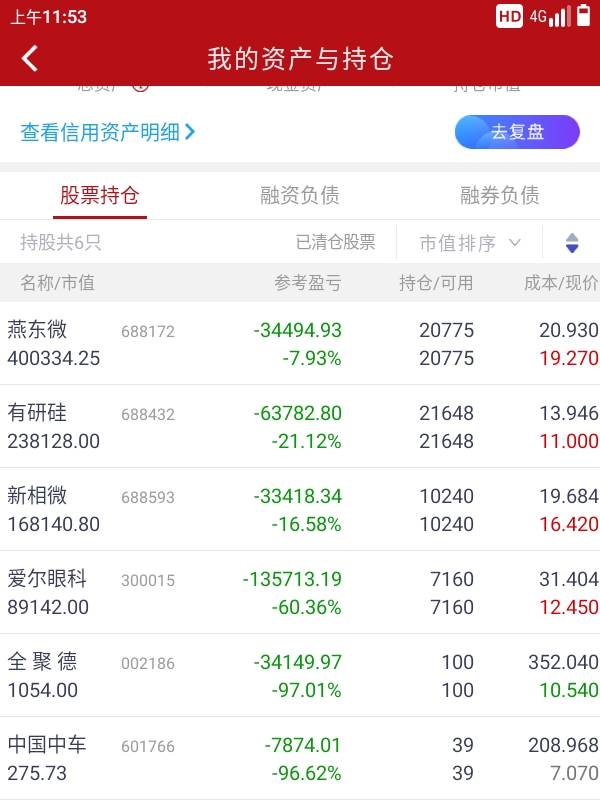The height and width of the screenshot is (800, 600).
Task: Tap the 参考盈亏 column header
Action: click(308, 282)
